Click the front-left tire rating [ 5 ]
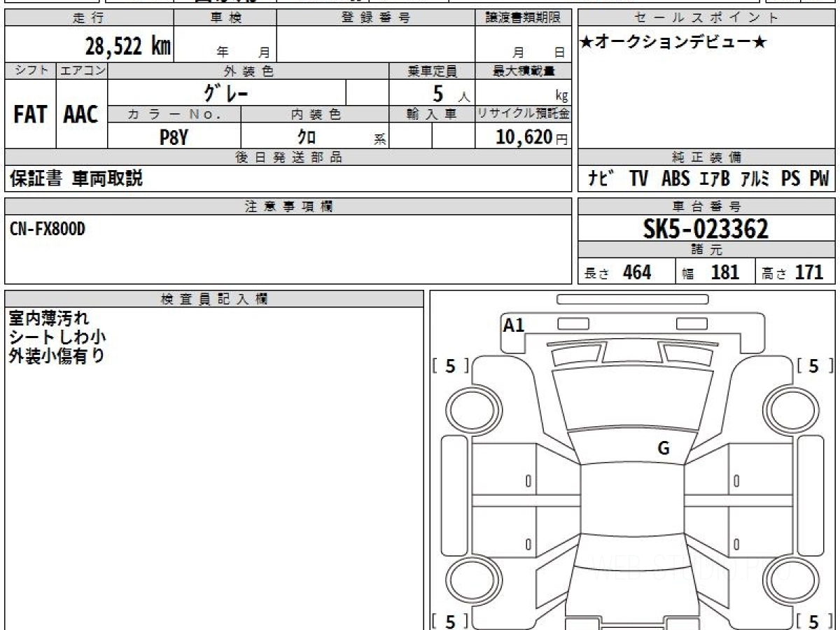This screenshot has width=840, height=630. coord(450,365)
